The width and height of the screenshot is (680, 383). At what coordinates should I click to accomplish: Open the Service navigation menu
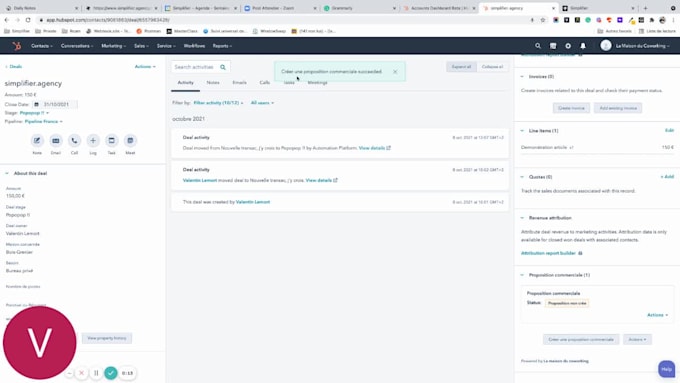(x=166, y=46)
